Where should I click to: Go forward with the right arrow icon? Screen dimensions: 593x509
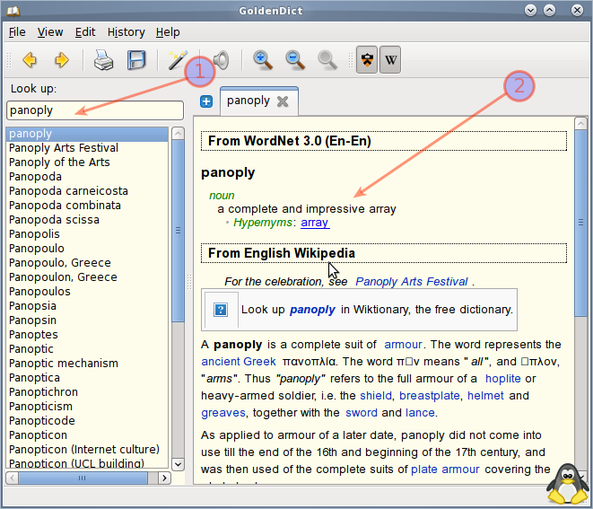point(62,60)
